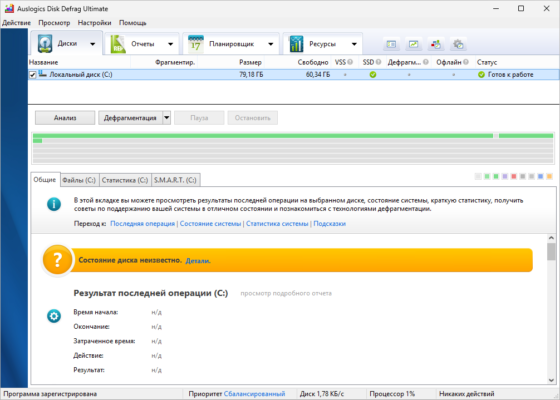Click the help icon next to Офлайн header

coord(466,62)
